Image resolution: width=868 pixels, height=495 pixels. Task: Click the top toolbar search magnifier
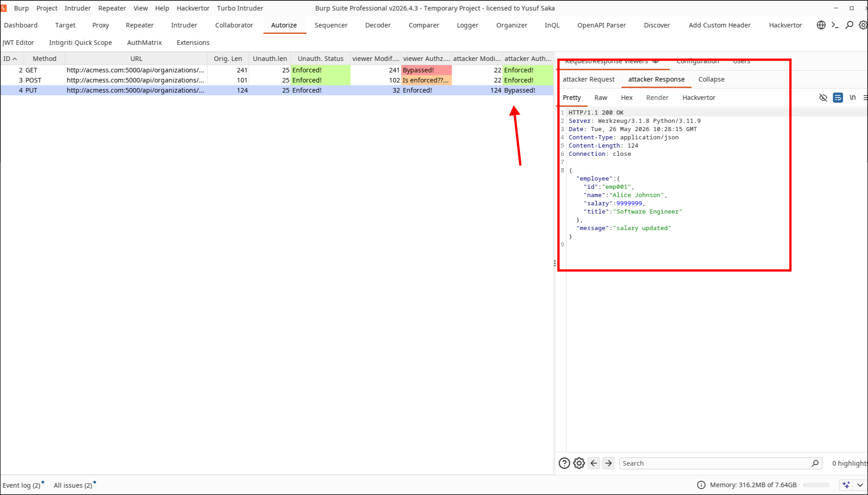(x=849, y=25)
